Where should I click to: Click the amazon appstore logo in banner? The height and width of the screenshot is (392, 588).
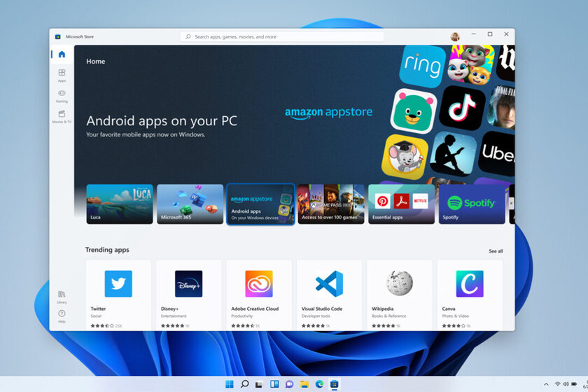328,113
